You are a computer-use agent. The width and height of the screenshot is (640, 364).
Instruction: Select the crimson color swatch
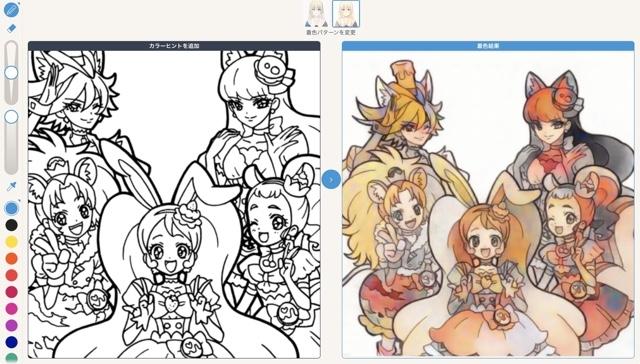(11, 292)
